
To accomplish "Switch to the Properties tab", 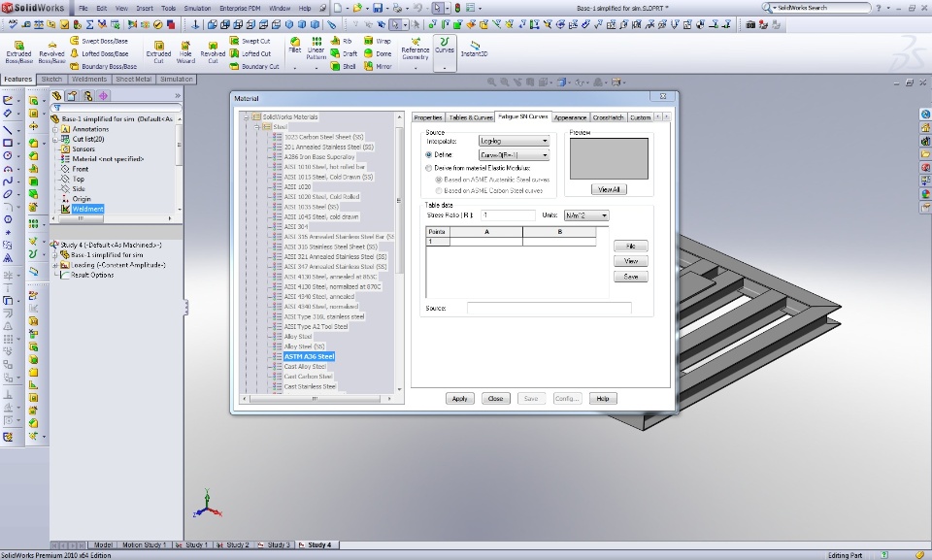I will pyautogui.click(x=428, y=117).
